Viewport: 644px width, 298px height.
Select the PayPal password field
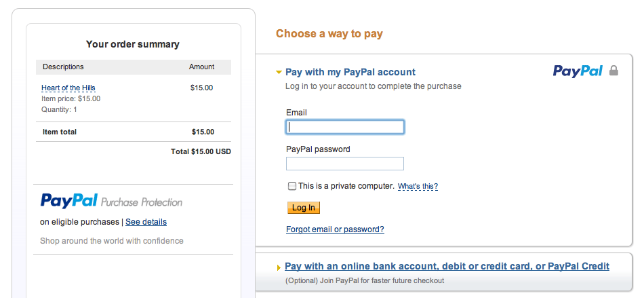pos(345,164)
